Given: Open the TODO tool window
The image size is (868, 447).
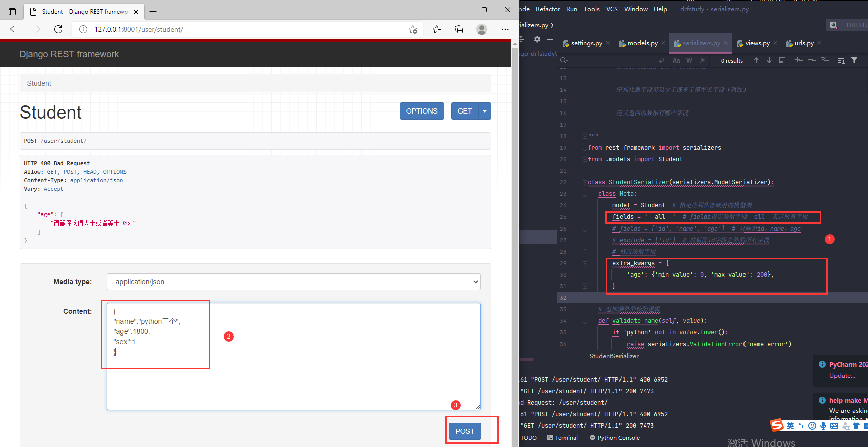Looking at the screenshot, I should [529, 438].
